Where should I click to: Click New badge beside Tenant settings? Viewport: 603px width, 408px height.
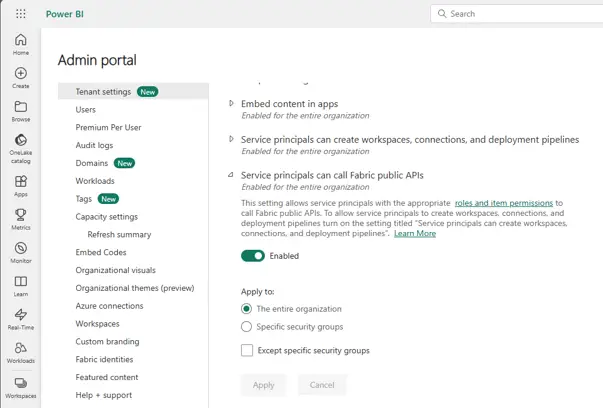(148, 92)
